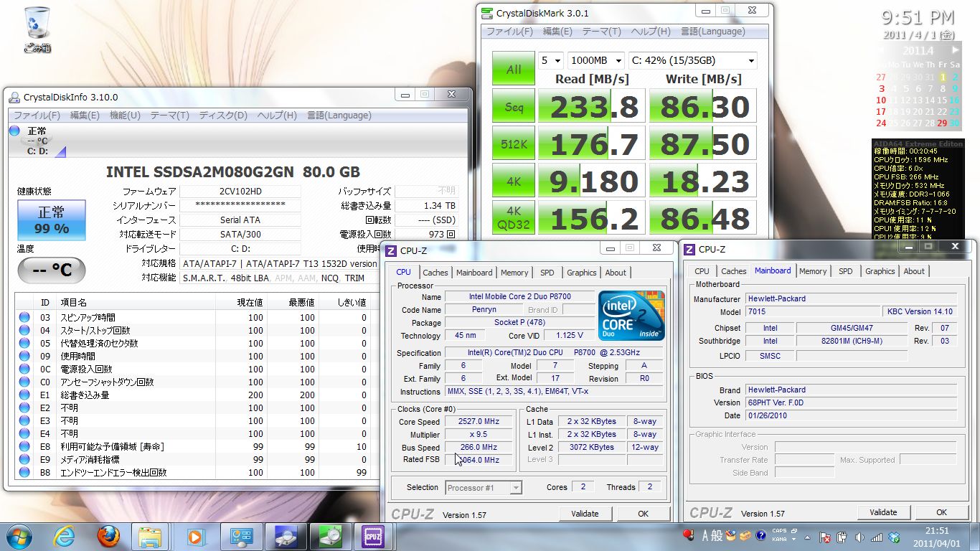
Task: Open ファイル(F) menu in CrystalDiskInfo
Action: (38, 116)
